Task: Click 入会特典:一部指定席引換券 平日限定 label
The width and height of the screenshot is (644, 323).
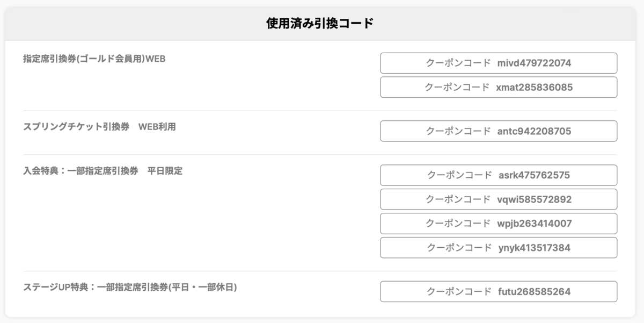Action: (103, 171)
